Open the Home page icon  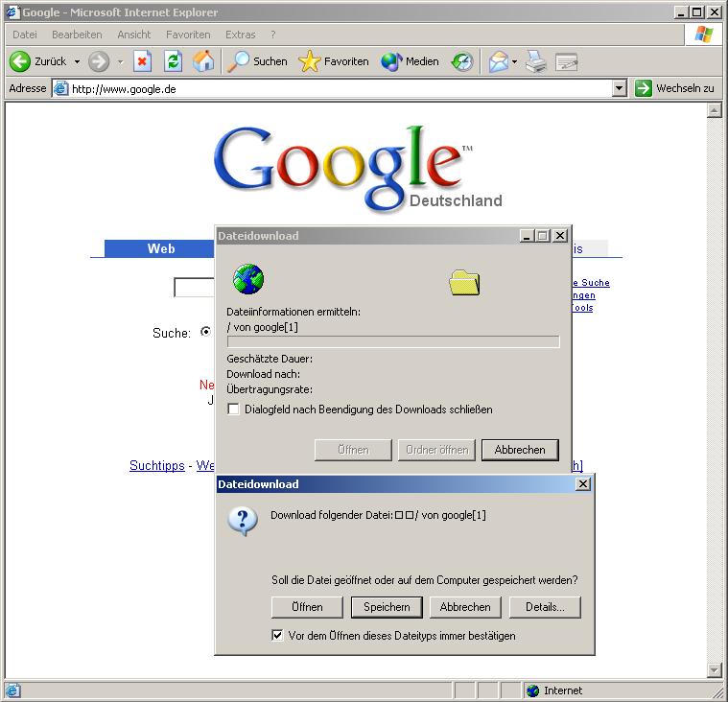[204, 61]
